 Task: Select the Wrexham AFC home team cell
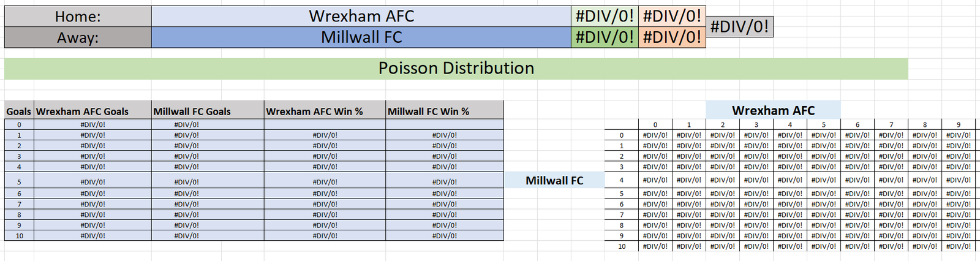pos(361,17)
